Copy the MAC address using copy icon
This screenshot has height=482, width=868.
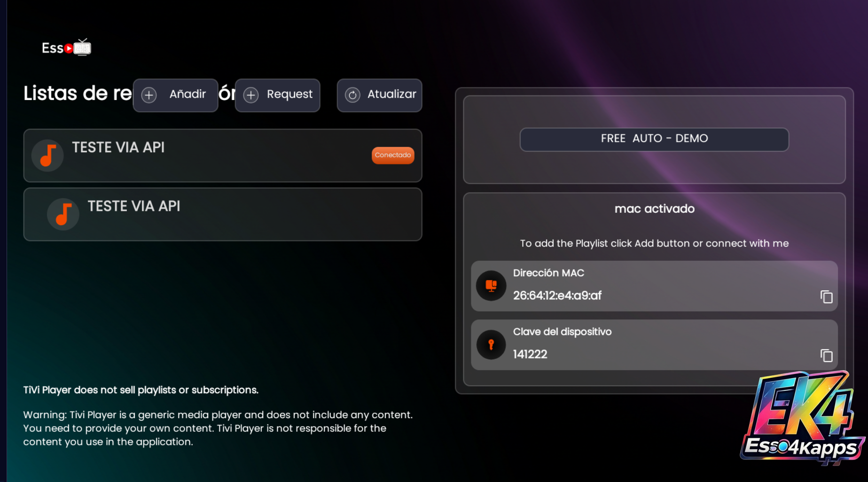[x=826, y=297]
